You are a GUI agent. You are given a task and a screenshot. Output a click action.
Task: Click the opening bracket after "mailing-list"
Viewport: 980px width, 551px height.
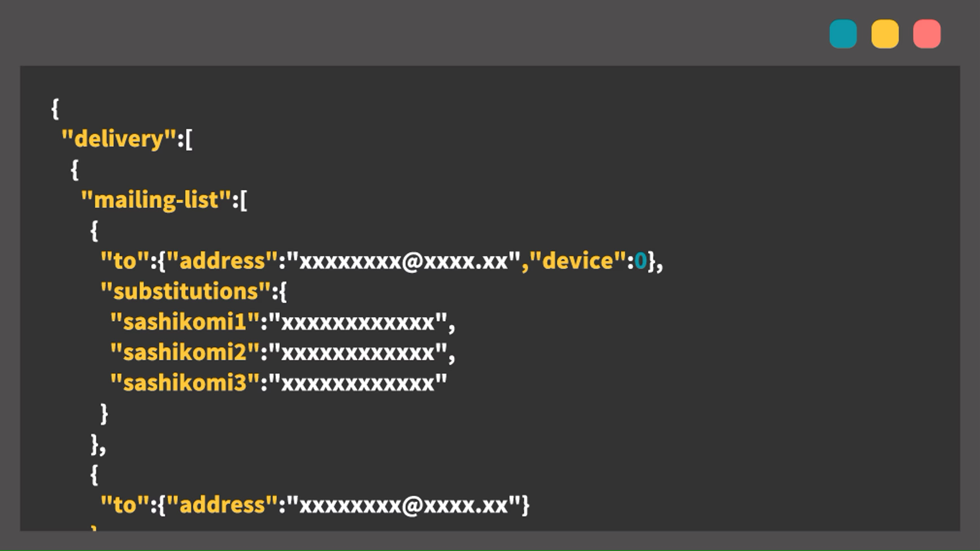click(244, 200)
